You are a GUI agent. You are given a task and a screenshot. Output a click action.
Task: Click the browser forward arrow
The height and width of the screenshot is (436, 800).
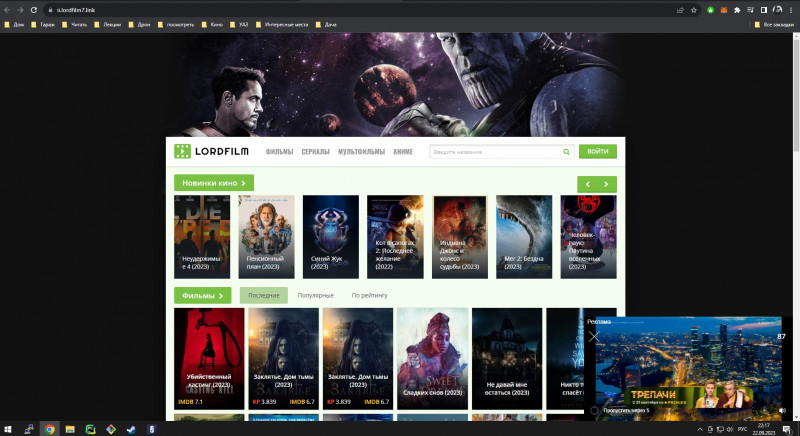tap(20, 10)
